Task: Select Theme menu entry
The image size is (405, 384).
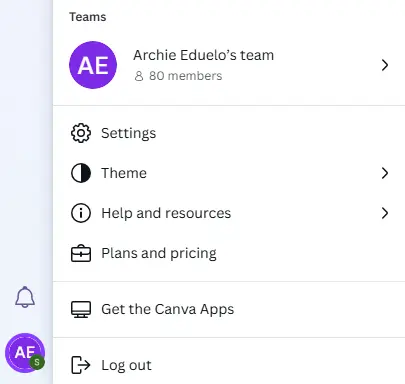Action: [x=229, y=173]
